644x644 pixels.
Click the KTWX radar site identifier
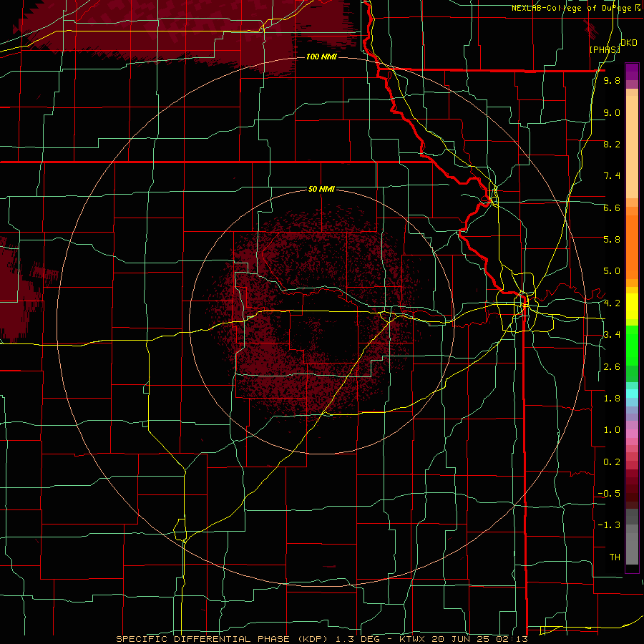pyautogui.click(x=413, y=639)
